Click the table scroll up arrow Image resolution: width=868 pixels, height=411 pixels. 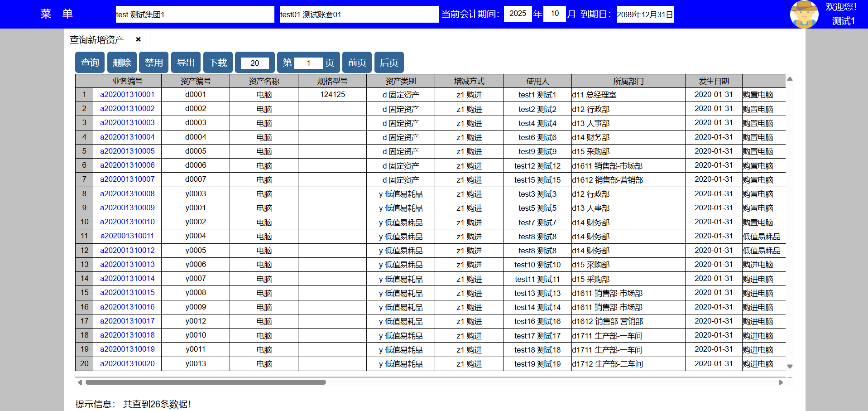point(790,79)
